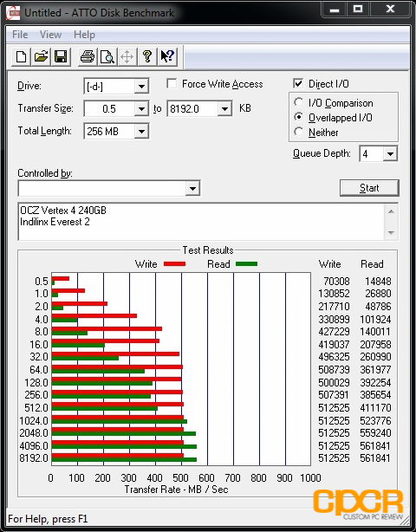
Task: Click the write value 70308
Action: click(336, 282)
